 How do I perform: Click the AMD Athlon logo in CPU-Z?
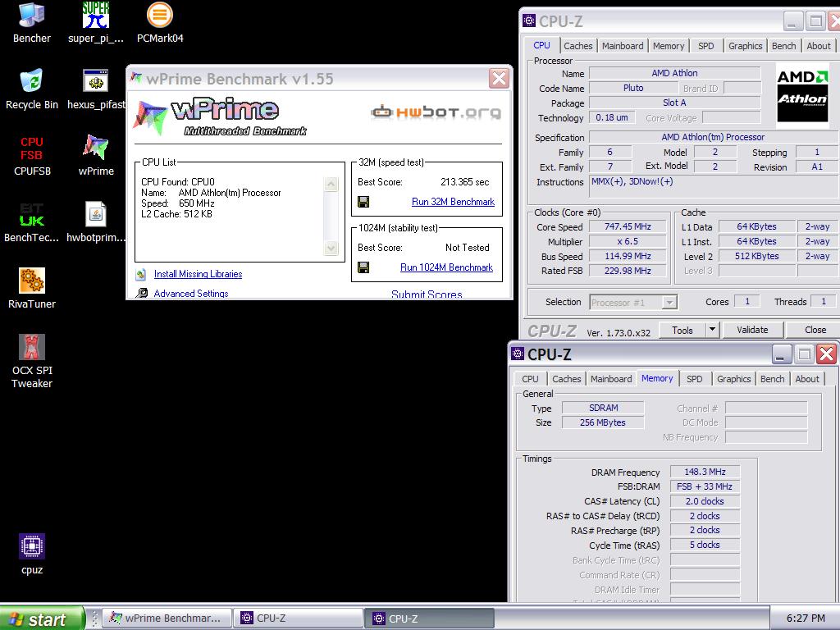(802, 95)
